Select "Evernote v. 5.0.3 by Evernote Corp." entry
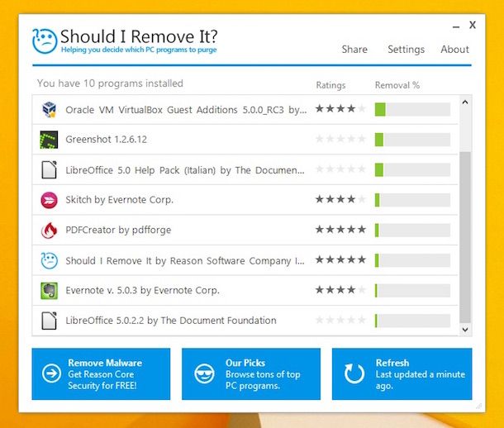 click(142, 291)
